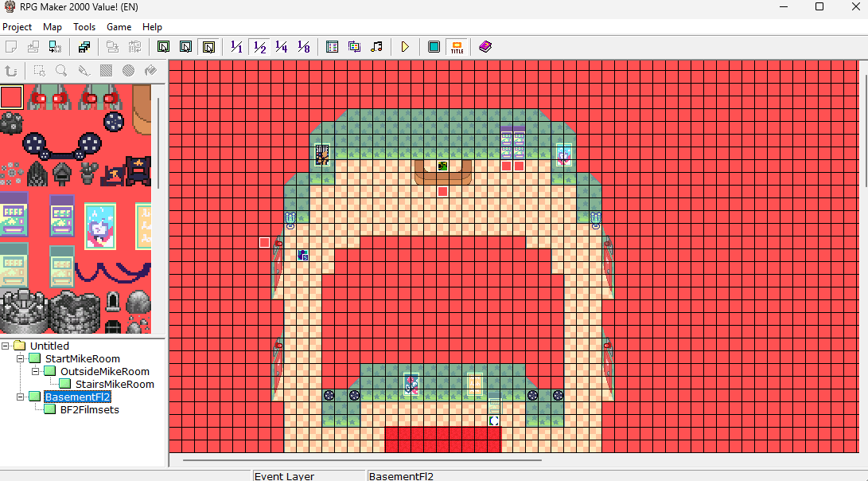Open the Project menu
This screenshot has height=481, width=868.
pos(18,26)
